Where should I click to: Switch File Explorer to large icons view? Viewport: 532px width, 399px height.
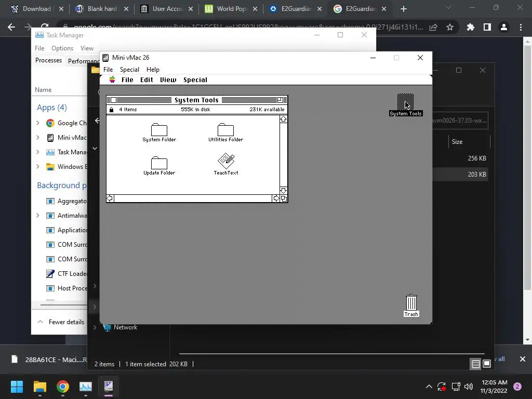tap(487, 364)
